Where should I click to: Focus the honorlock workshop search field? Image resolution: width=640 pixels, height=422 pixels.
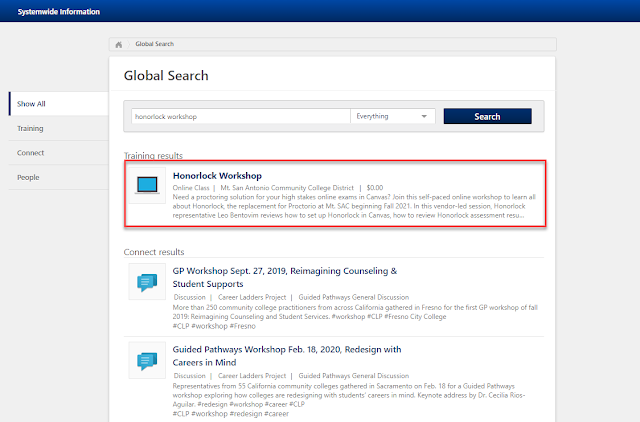click(x=241, y=116)
